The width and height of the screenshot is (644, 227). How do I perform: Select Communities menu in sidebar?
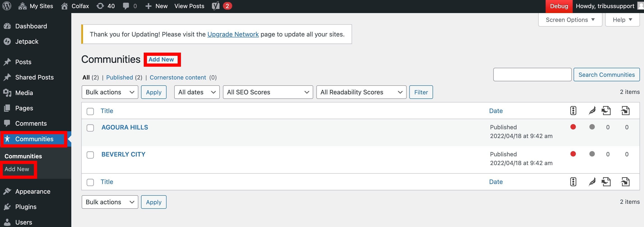34,139
